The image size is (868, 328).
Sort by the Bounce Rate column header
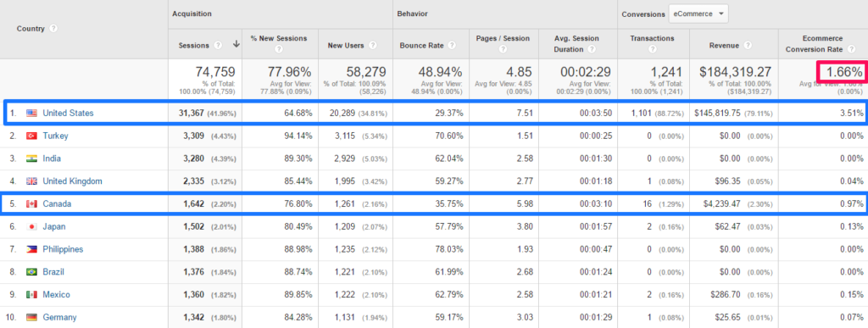(x=422, y=46)
